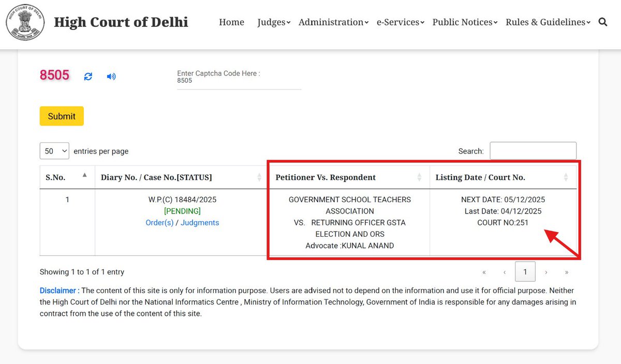
Task: Click the Last Date: 04/12/2025 text
Action: click(x=503, y=211)
